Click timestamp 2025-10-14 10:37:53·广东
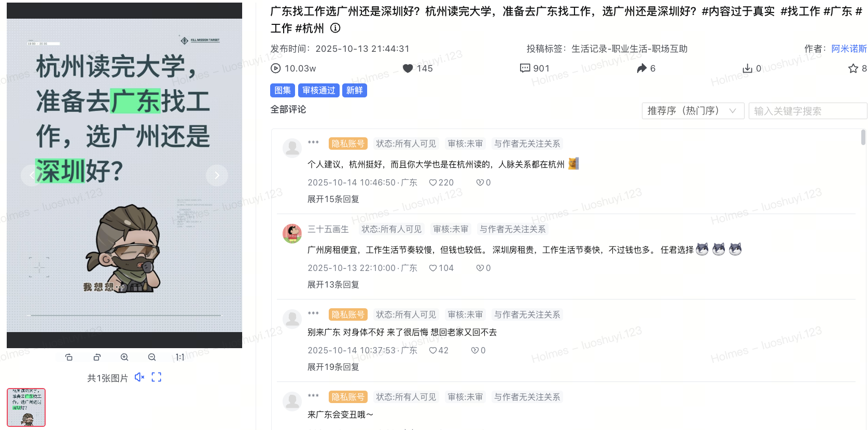 tap(362, 350)
